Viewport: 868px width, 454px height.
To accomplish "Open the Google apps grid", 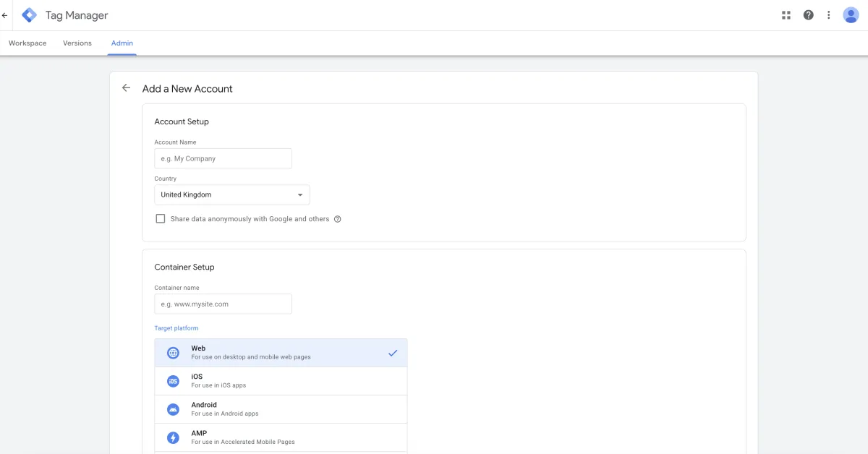I will click(786, 15).
